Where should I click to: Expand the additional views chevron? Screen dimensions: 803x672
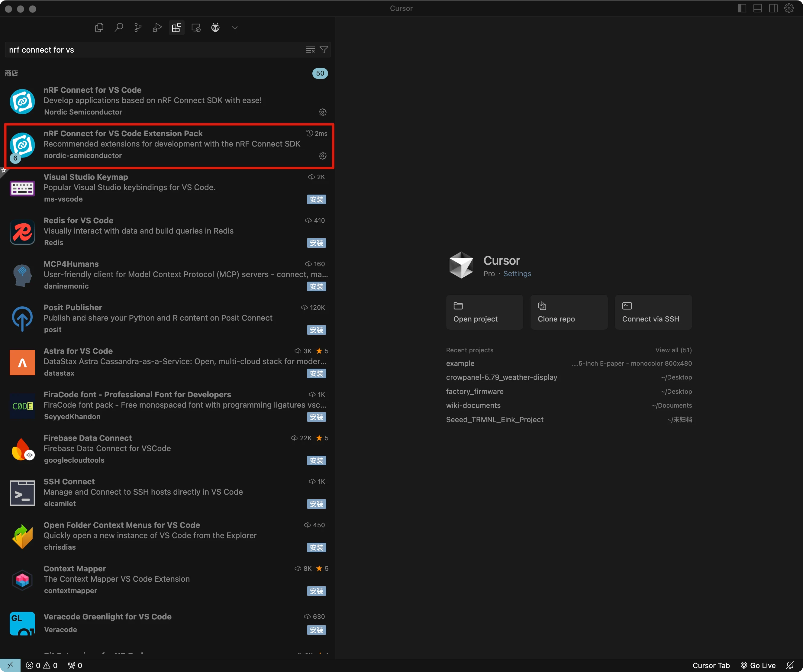click(x=235, y=27)
